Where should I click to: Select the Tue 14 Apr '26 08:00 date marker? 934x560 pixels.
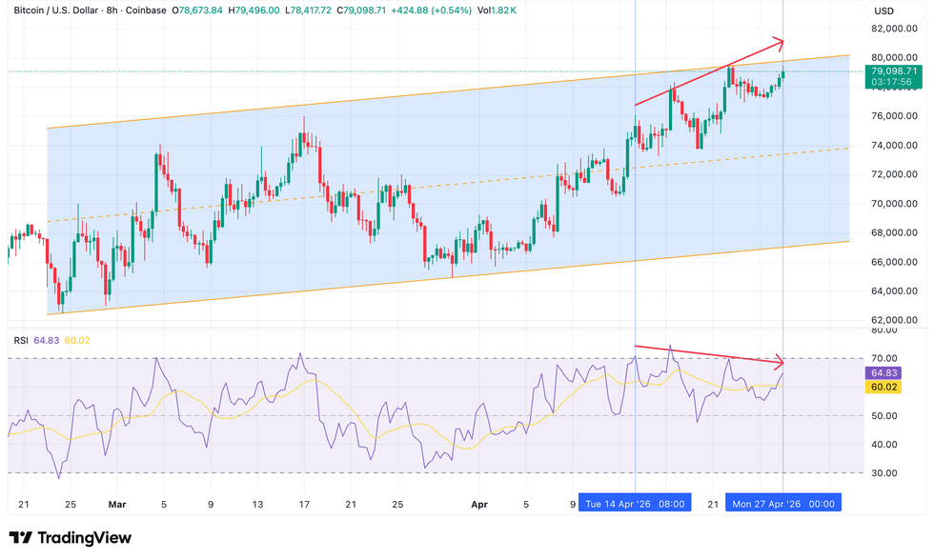636,503
